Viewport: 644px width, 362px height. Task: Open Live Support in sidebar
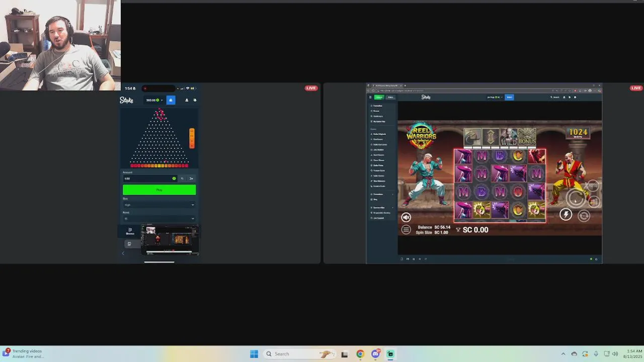[x=378, y=218]
